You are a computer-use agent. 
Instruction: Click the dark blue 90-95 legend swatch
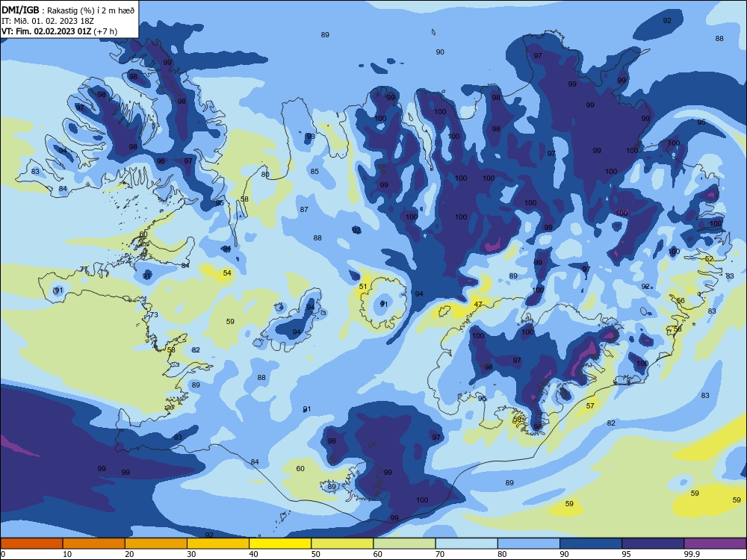click(591, 544)
